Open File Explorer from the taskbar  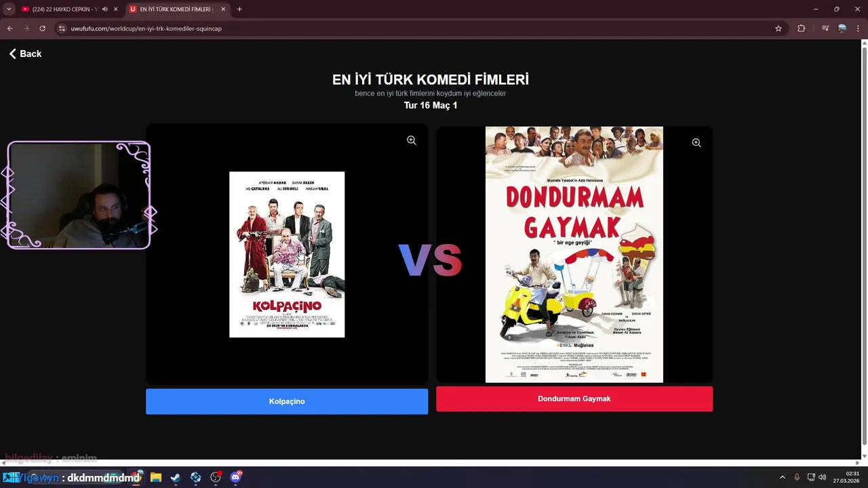[155, 477]
